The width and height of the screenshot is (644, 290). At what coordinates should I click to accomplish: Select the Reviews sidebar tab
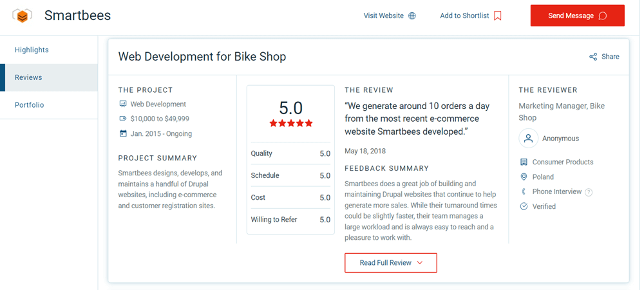tap(28, 77)
